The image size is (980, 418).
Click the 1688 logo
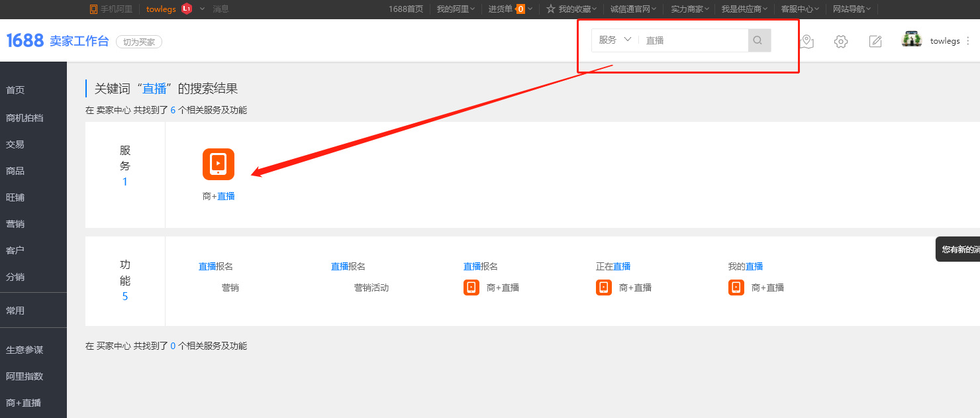click(24, 41)
